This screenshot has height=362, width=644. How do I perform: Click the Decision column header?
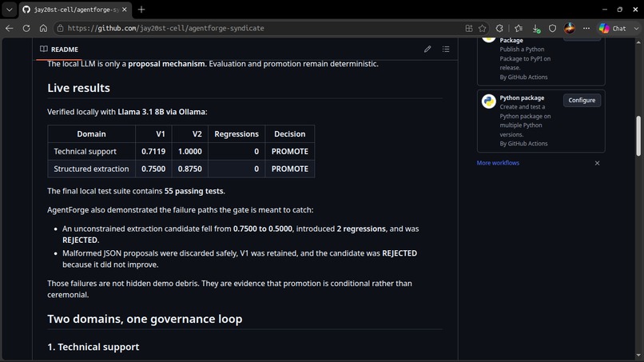[290, 134]
